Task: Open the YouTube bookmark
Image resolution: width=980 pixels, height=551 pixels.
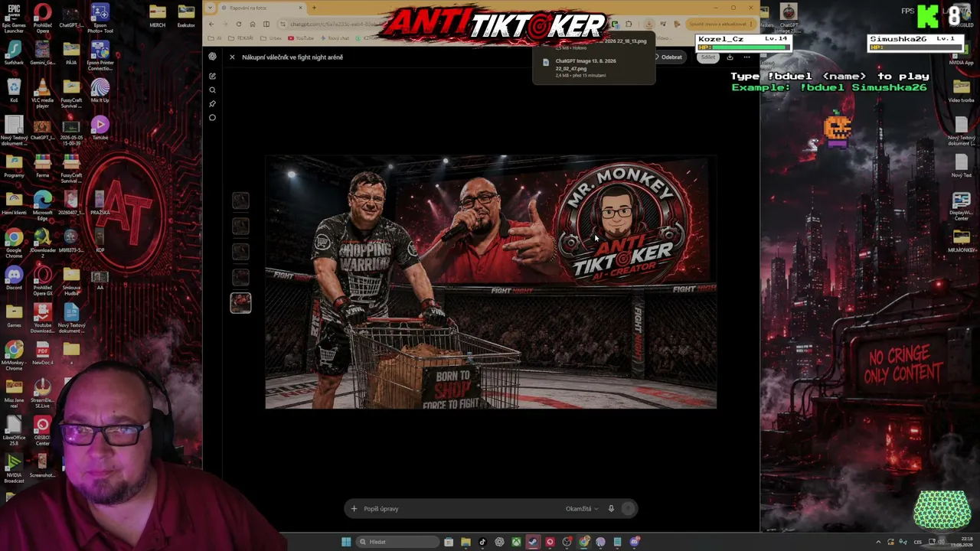Action: tap(301, 38)
